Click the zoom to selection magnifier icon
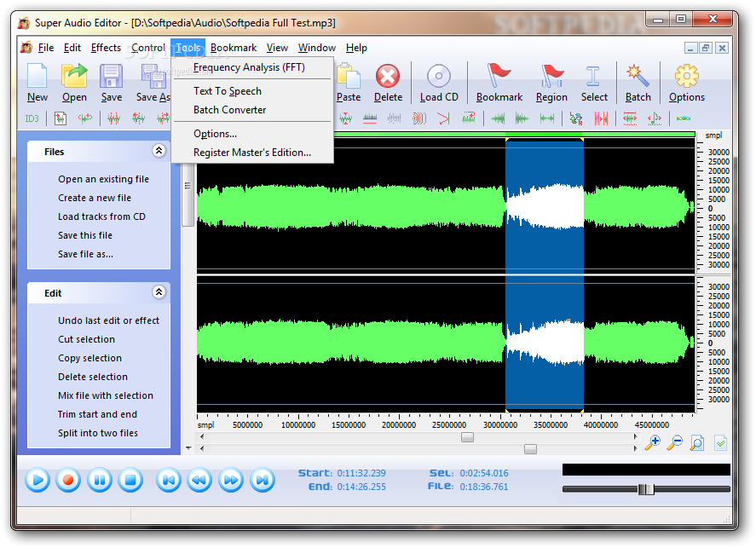 696,442
